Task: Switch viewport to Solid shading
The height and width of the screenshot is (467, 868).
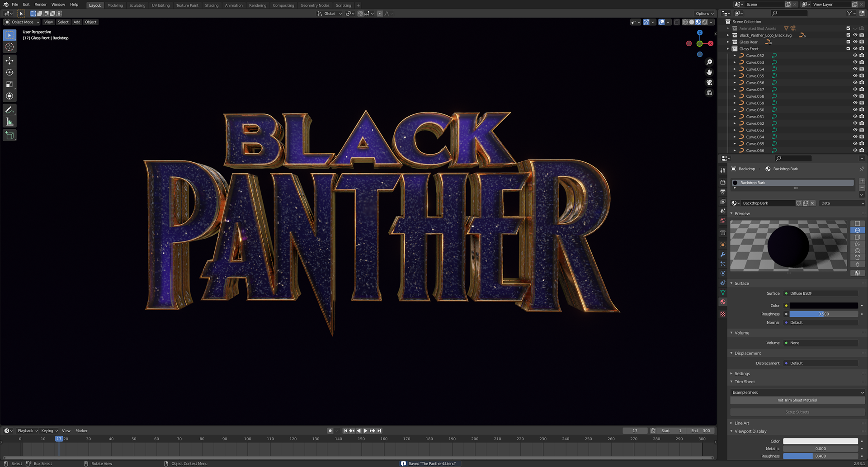Action: pos(692,22)
